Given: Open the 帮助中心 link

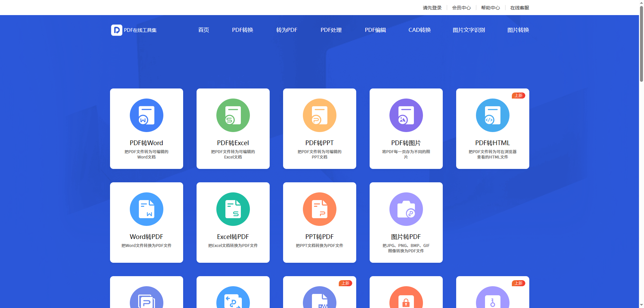Looking at the screenshot, I should [x=491, y=8].
